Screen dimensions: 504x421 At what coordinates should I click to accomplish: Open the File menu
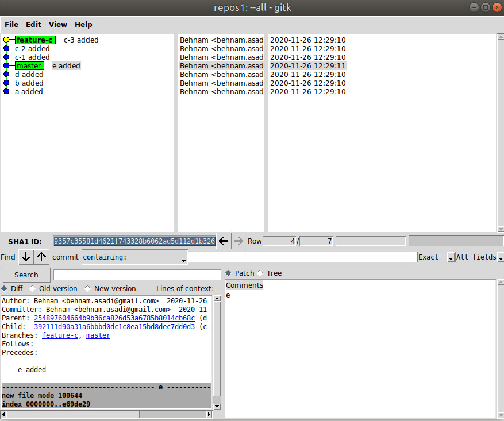pyautogui.click(x=11, y=25)
